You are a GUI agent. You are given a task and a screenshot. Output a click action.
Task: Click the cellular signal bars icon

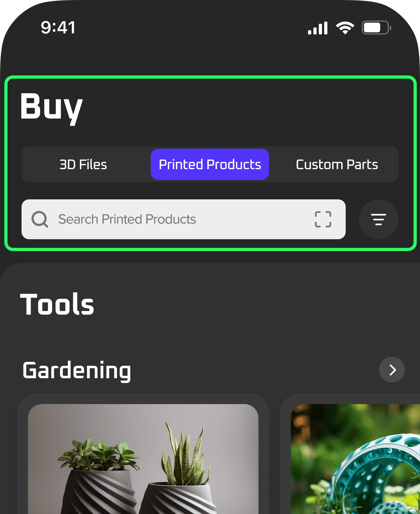[318, 28]
